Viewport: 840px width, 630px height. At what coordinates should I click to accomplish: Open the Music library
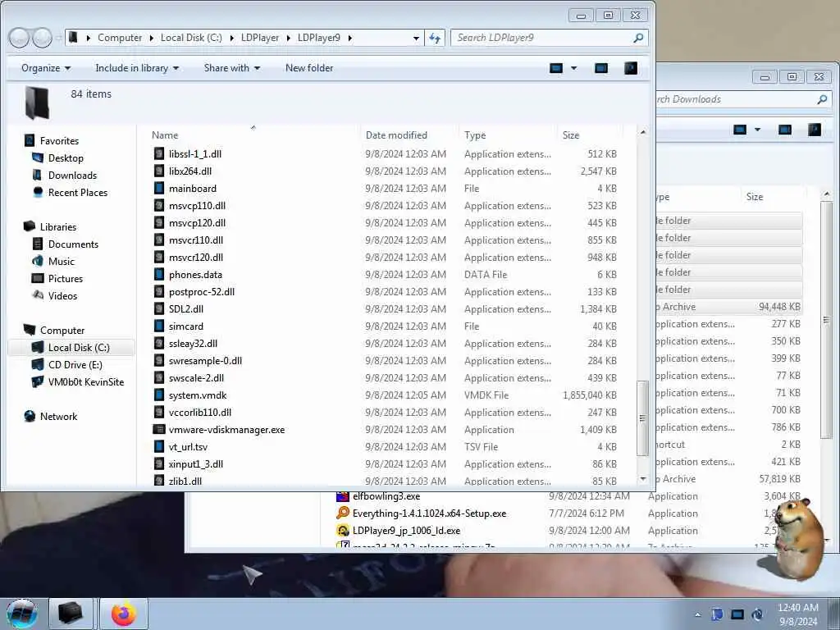point(61,262)
